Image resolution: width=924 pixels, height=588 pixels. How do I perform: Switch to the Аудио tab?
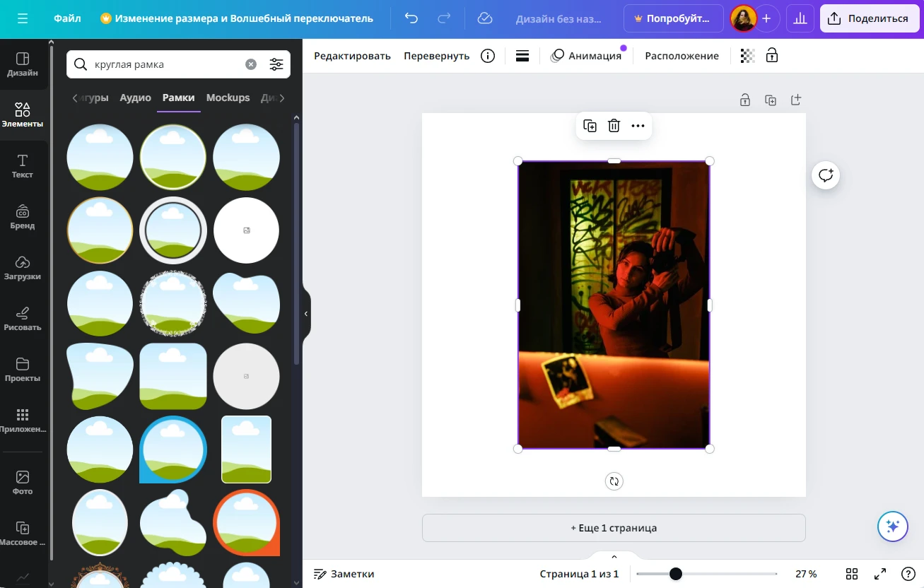pyautogui.click(x=135, y=98)
